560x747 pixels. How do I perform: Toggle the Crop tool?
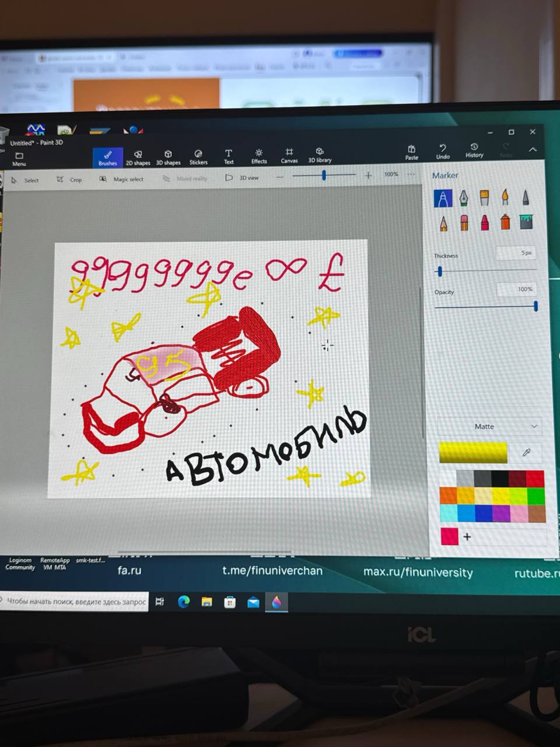[x=69, y=180]
